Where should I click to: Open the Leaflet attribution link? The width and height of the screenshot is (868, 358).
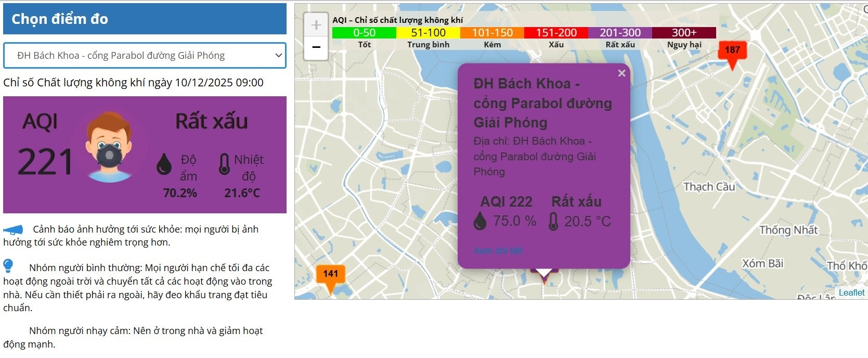[x=851, y=292]
